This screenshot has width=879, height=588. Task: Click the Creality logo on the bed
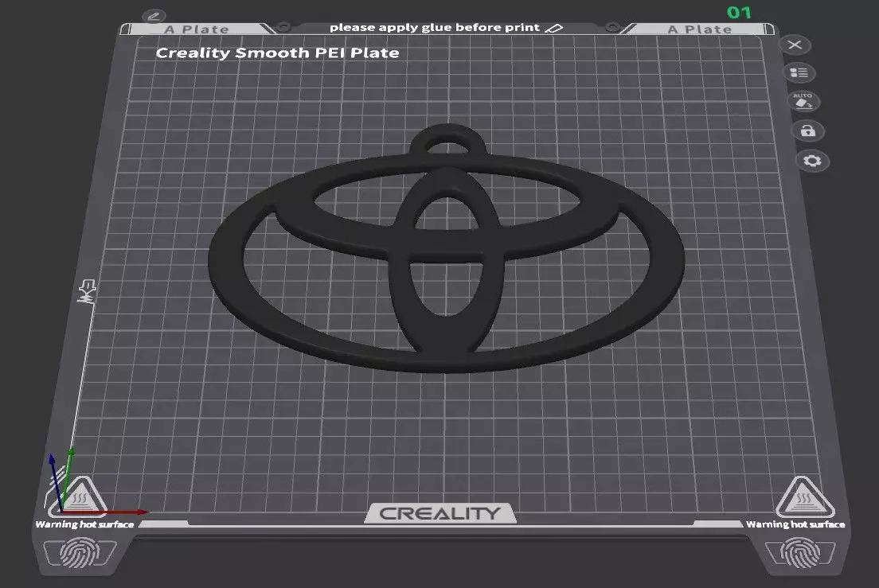(440, 513)
